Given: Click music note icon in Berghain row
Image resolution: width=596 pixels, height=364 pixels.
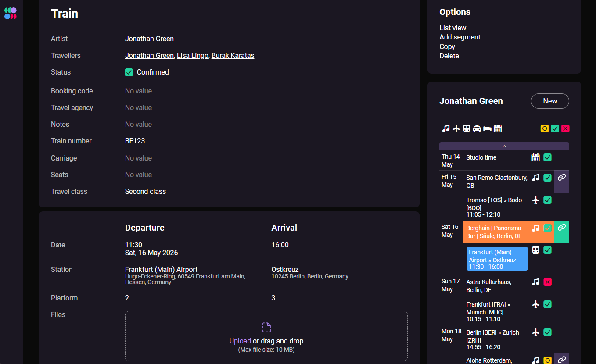Looking at the screenshot, I should point(535,228).
